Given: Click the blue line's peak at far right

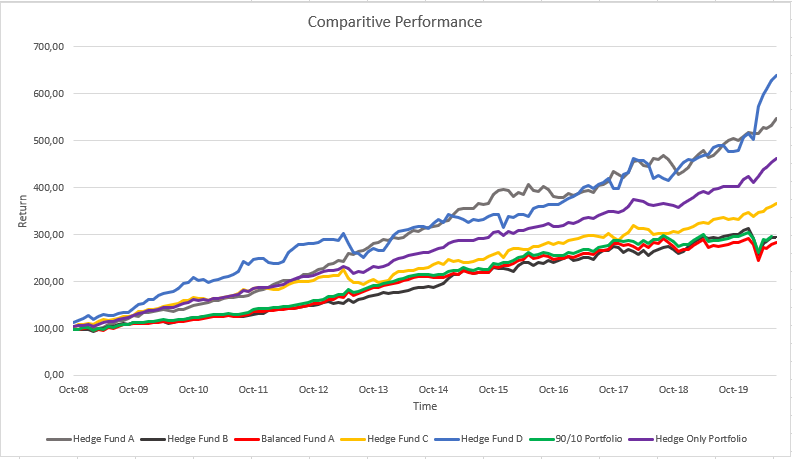Looking at the screenshot, I should pyautogui.click(x=777, y=75).
